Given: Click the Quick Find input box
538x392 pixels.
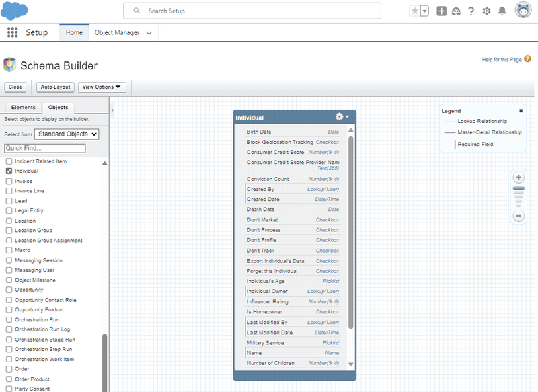Looking at the screenshot, I should pyautogui.click(x=45, y=148).
